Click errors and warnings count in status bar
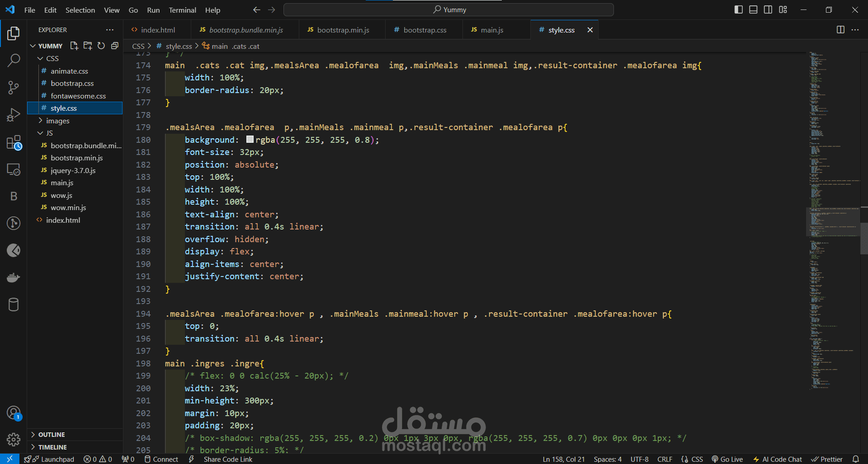The height and width of the screenshot is (464, 868). (x=98, y=459)
